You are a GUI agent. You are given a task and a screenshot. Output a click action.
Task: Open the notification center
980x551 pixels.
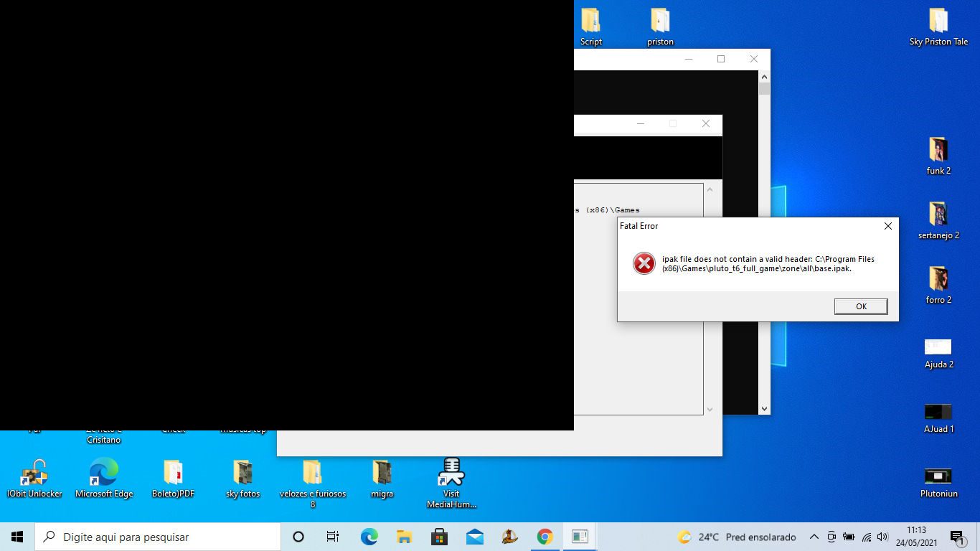tap(957, 537)
